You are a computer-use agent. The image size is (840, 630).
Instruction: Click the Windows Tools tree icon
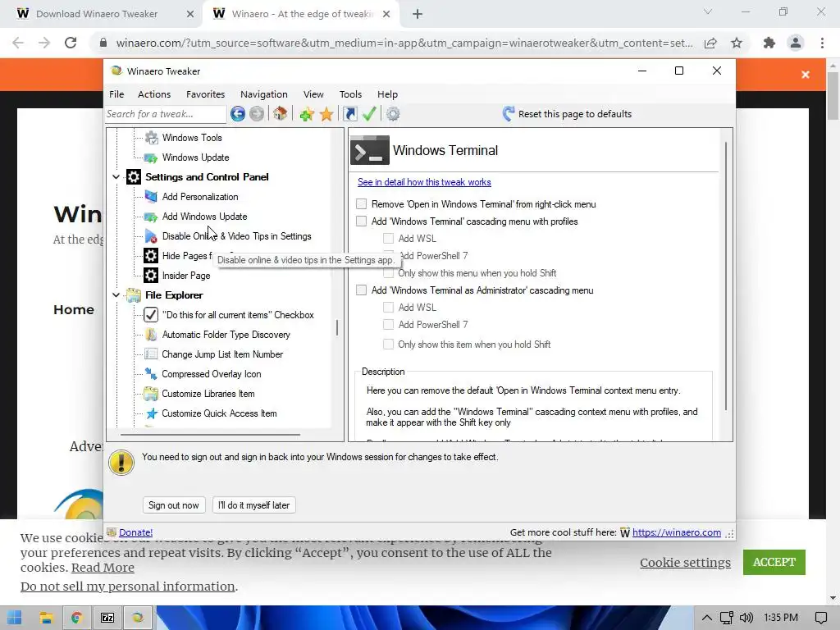pos(152,138)
